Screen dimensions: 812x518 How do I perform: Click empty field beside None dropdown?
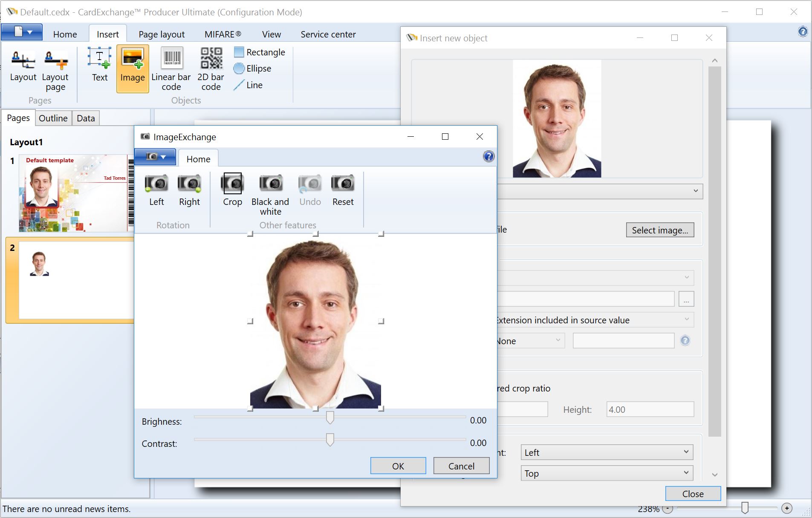[x=624, y=341]
